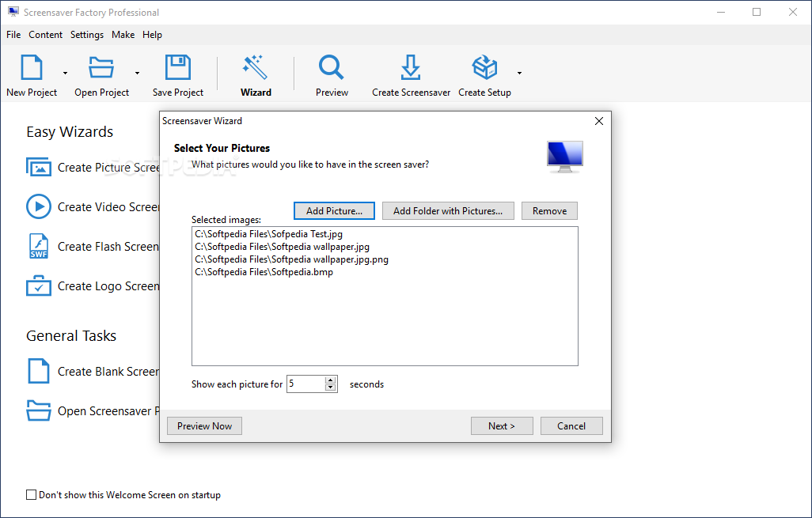The width and height of the screenshot is (812, 518).
Task: Click the Open Screensaver Project link text
Action: pyautogui.click(x=108, y=411)
